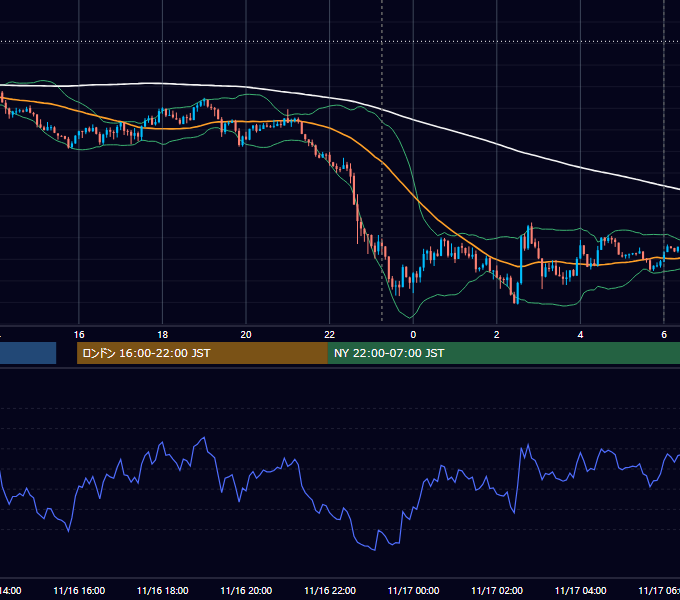Image resolution: width=680 pixels, height=600 pixels.
Task: Click the '0' hour label on chart axis
Action: 413,335
